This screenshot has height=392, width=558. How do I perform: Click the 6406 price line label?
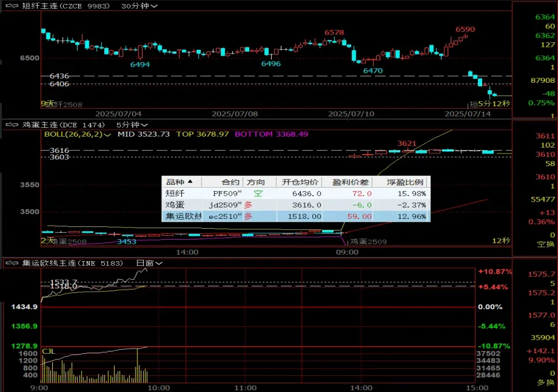pos(59,84)
